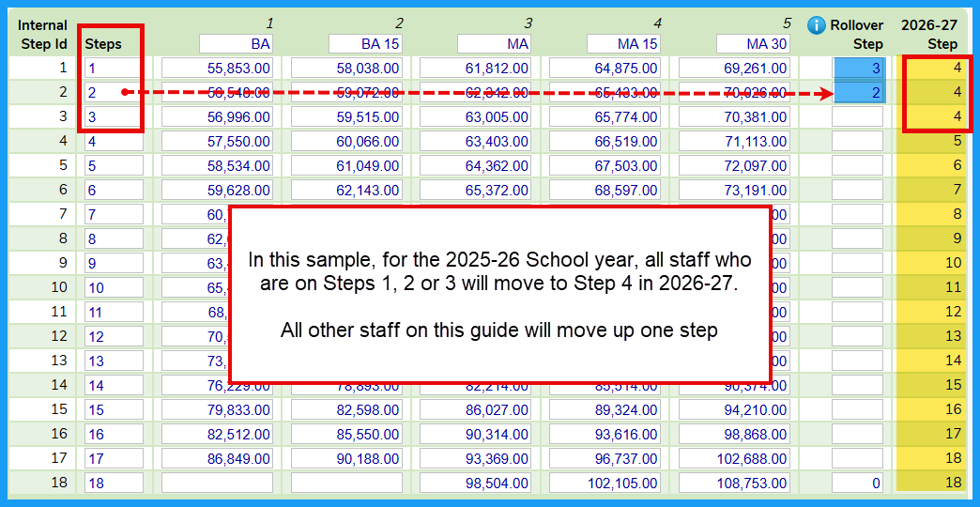980x507 pixels.
Task: Select the Steps field containing 1
Action: (x=114, y=68)
